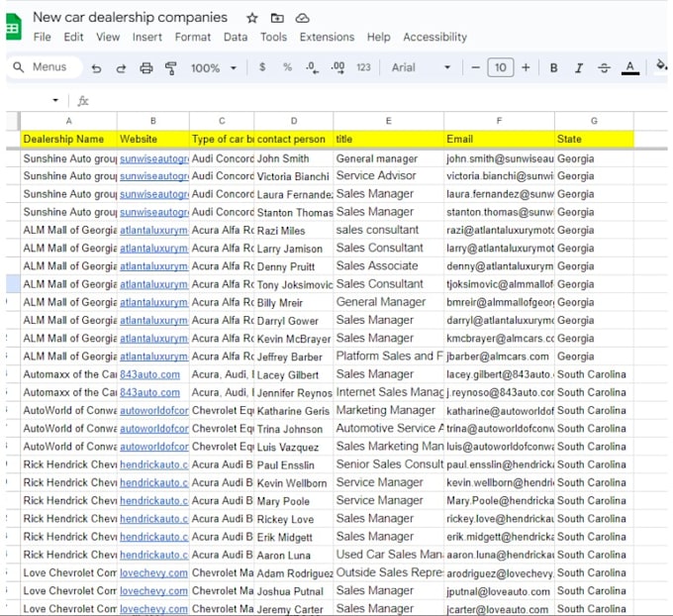Viewport: 673px width, 616px height.
Task: Select the Dealership Name header cell
Action: (x=68, y=140)
